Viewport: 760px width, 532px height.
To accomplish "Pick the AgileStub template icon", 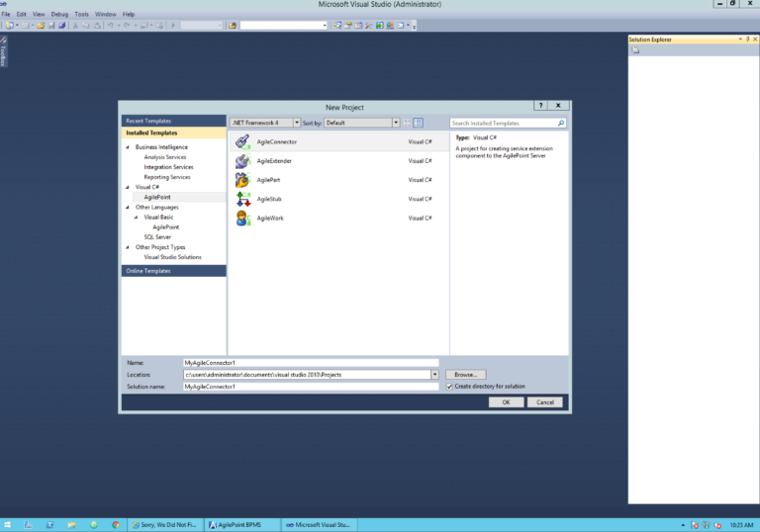I will tap(242, 199).
